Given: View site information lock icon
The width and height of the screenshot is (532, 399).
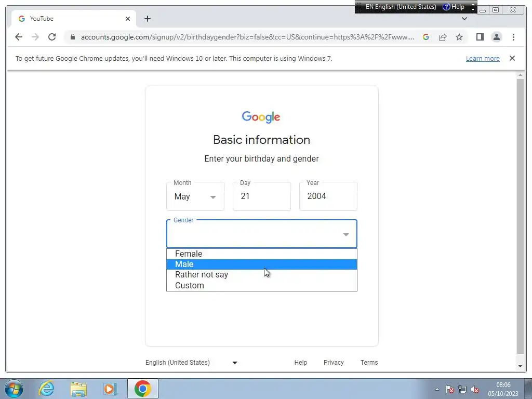Looking at the screenshot, I should click(73, 37).
